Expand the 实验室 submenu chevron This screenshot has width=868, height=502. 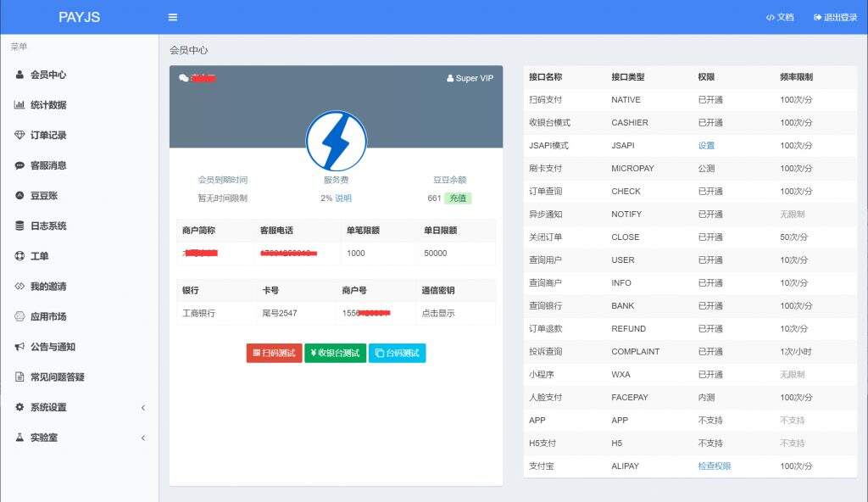click(x=142, y=438)
